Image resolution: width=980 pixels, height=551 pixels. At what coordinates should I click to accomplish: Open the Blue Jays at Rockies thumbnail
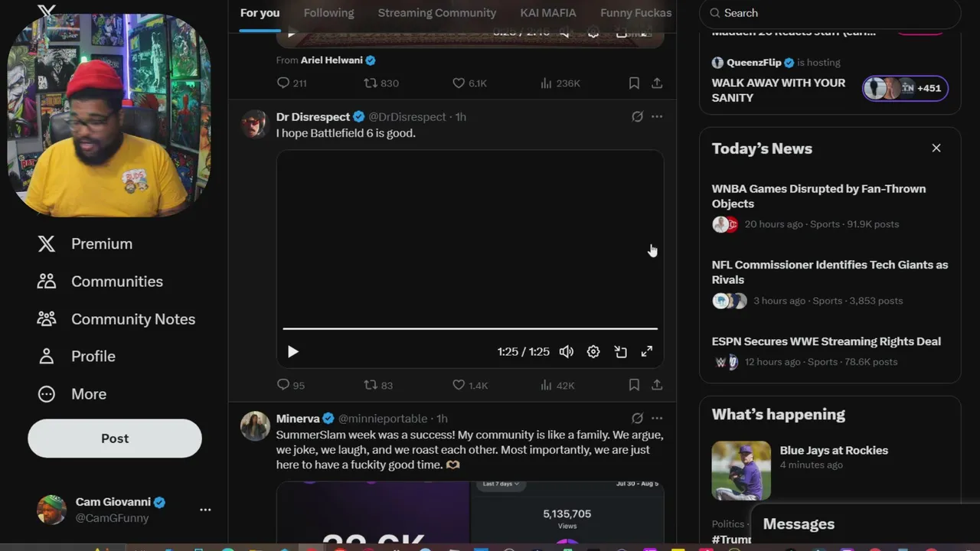[741, 471]
